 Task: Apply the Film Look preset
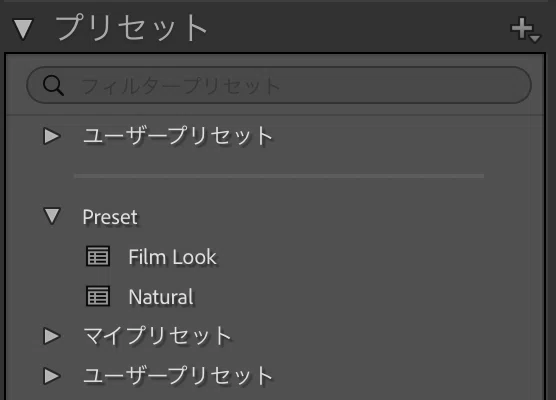[x=172, y=257]
